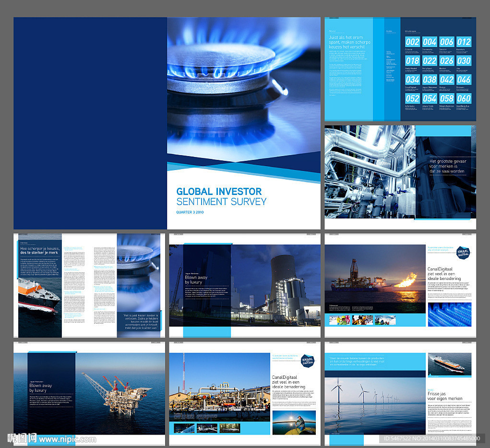The width and height of the screenshot is (490, 448).
Task: Click 'Blown away by luxury' on the oil platform spread
Action: [x=41, y=387]
